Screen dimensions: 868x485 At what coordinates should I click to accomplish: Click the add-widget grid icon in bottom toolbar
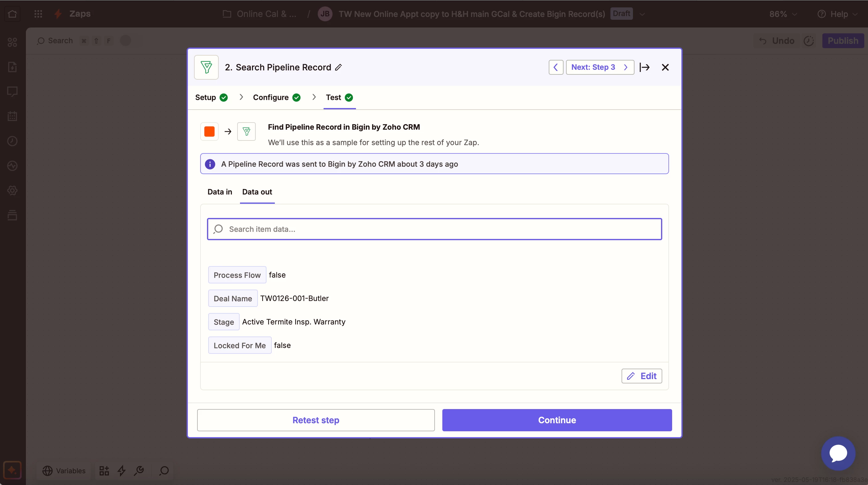click(x=104, y=470)
